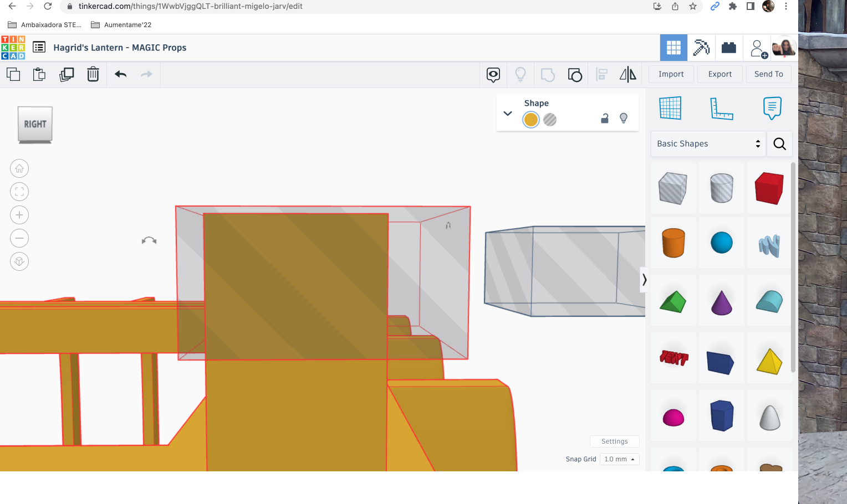Click the Send To button
847x504 pixels.
769,74
